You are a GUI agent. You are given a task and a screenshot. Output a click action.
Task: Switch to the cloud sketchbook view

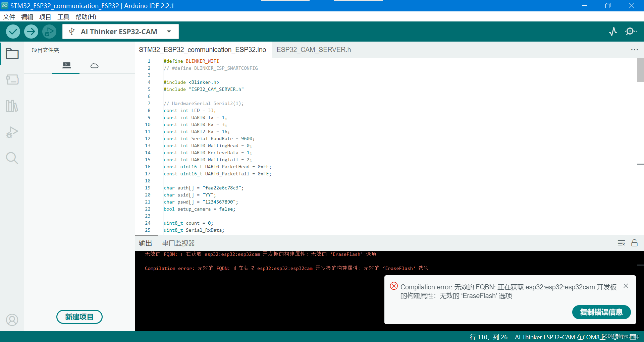(x=94, y=66)
